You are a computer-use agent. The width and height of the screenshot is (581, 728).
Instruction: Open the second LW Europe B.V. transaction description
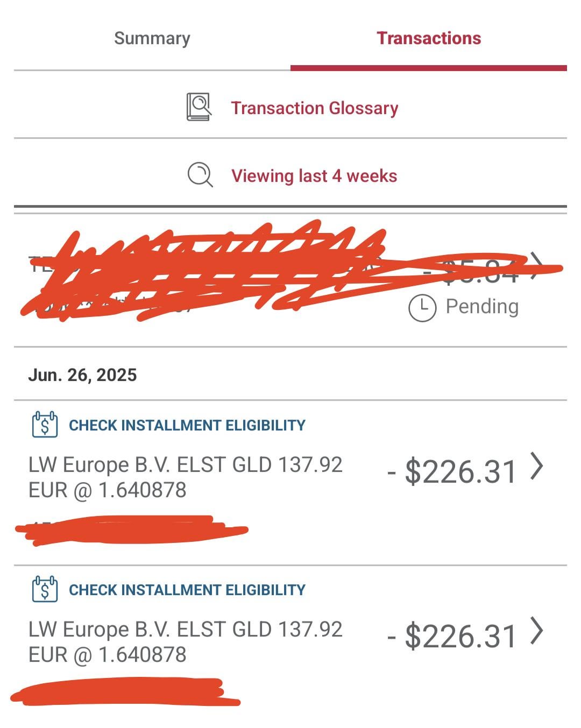click(186, 642)
